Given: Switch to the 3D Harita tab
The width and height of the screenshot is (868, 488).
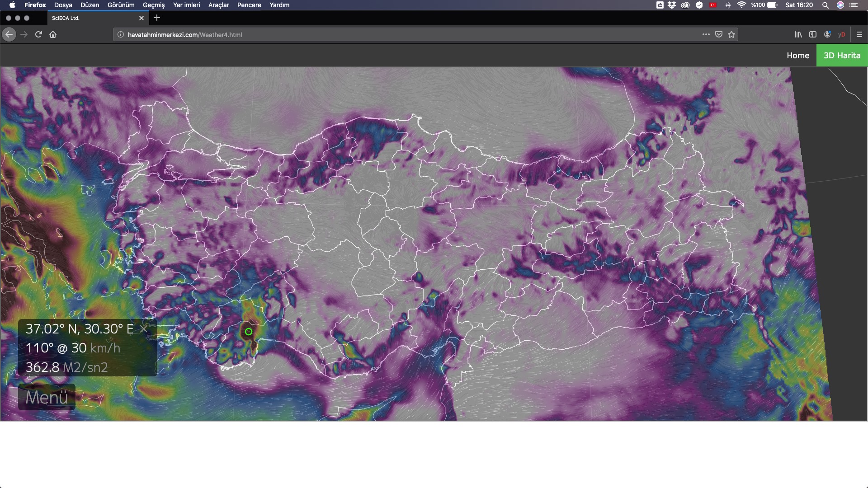Looking at the screenshot, I should [842, 55].
